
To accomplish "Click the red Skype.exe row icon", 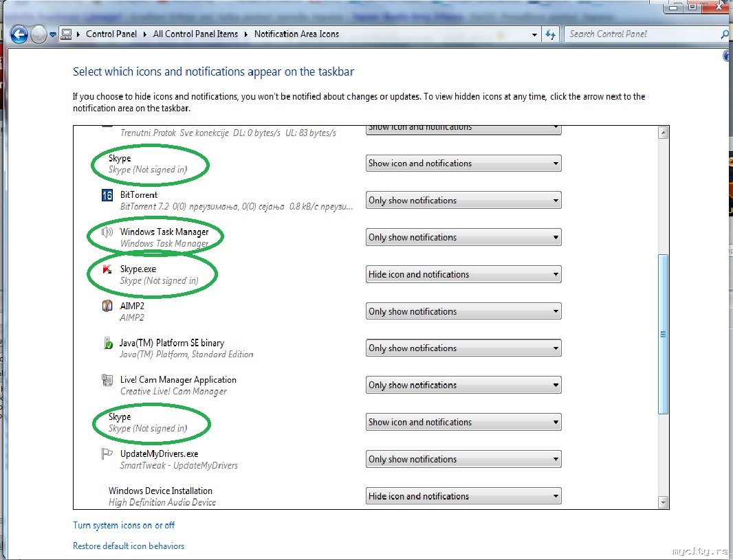I will coord(107,269).
